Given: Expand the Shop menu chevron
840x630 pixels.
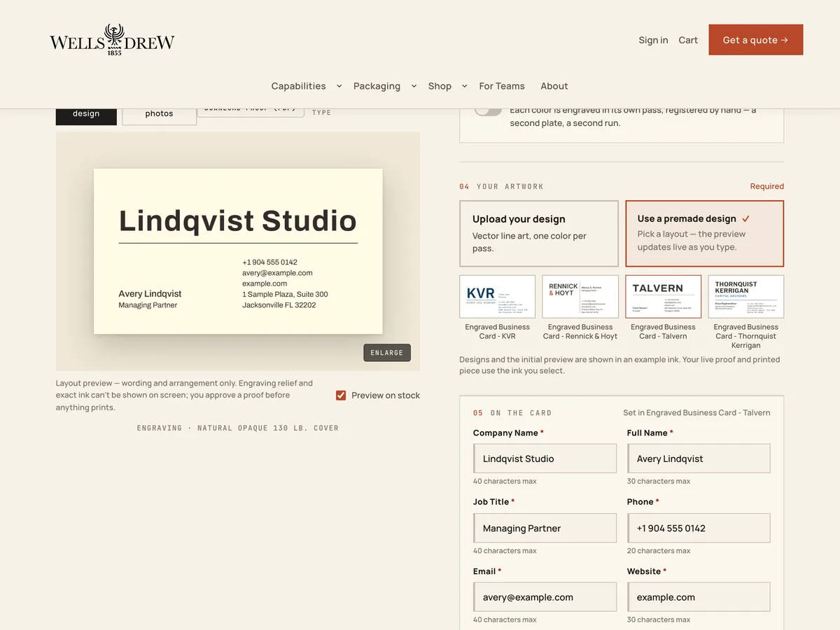Looking at the screenshot, I should pyautogui.click(x=464, y=86).
